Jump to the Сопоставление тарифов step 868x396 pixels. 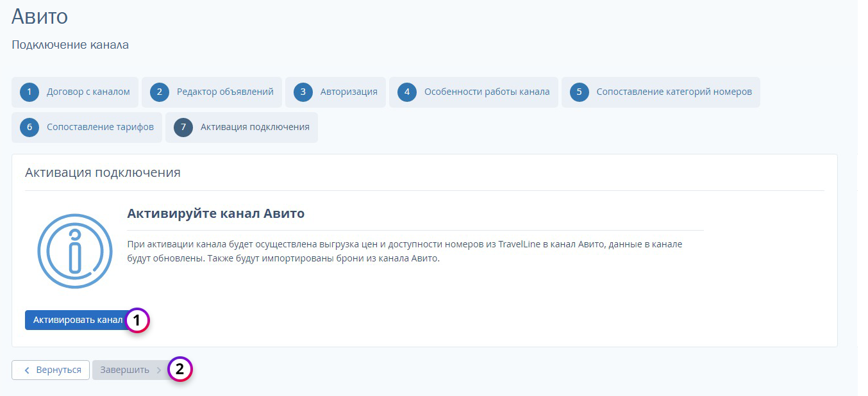click(100, 127)
